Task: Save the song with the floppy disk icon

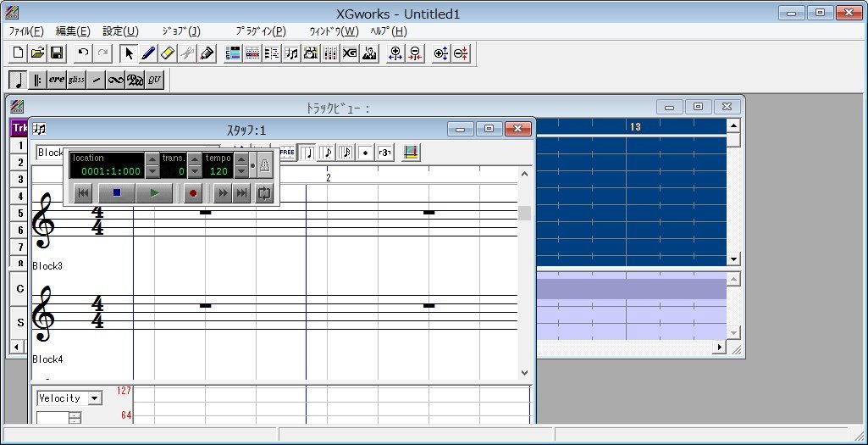Action: click(x=56, y=53)
